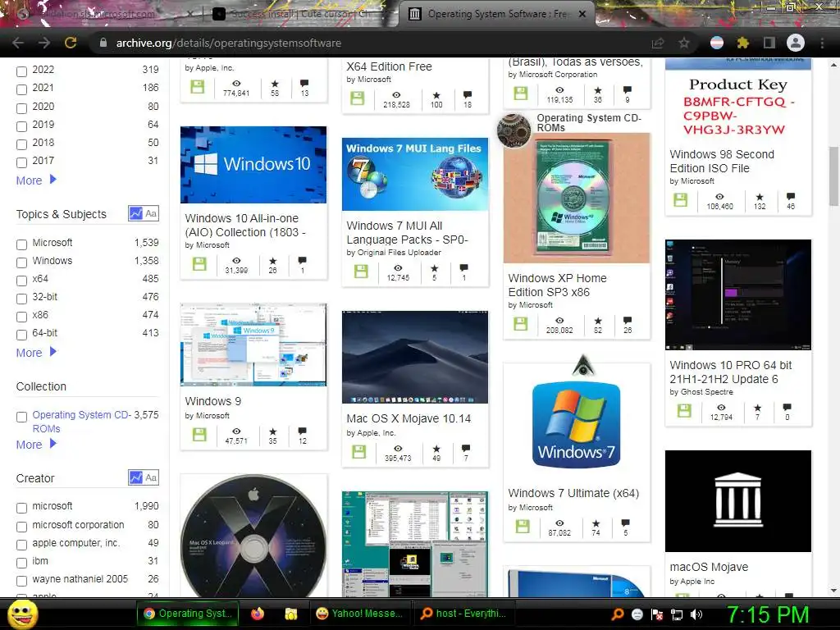Sort Creator facet alphabetically via Aa icon

coord(151,477)
